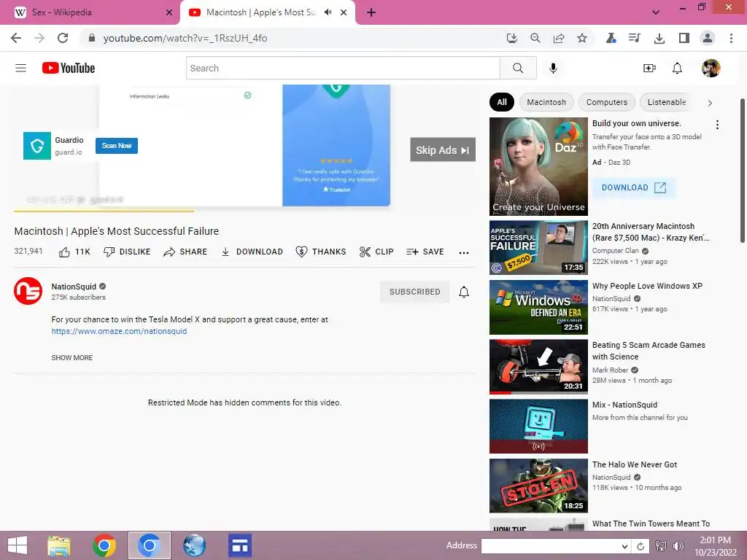Image resolution: width=747 pixels, height=560 pixels.
Task: Open Chrome profile icon
Action: [708, 38]
